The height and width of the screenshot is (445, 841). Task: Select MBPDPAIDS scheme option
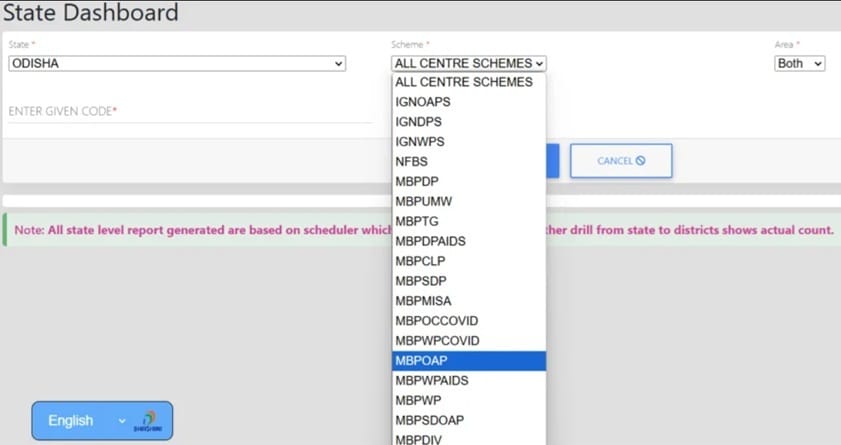point(469,241)
